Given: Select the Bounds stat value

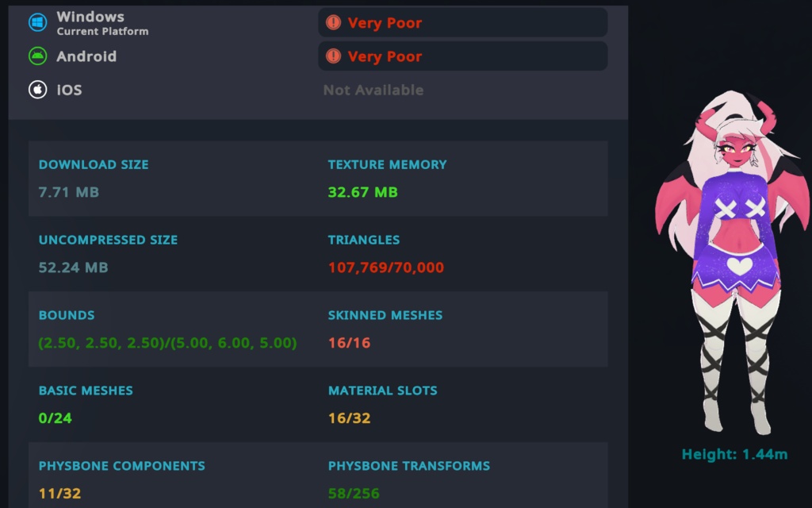Looking at the screenshot, I should click(x=167, y=343).
